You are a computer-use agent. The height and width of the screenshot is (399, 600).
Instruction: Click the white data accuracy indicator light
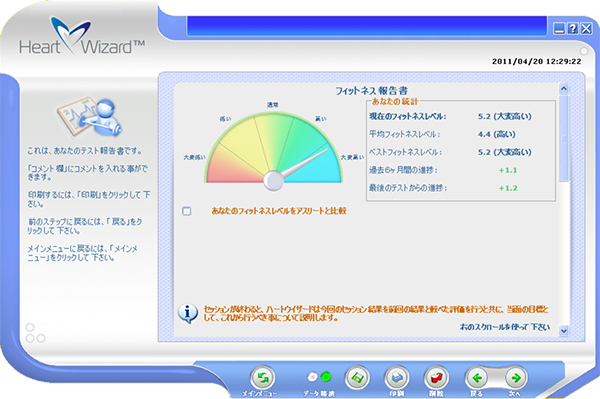pyautogui.click(x=312, y=377)
